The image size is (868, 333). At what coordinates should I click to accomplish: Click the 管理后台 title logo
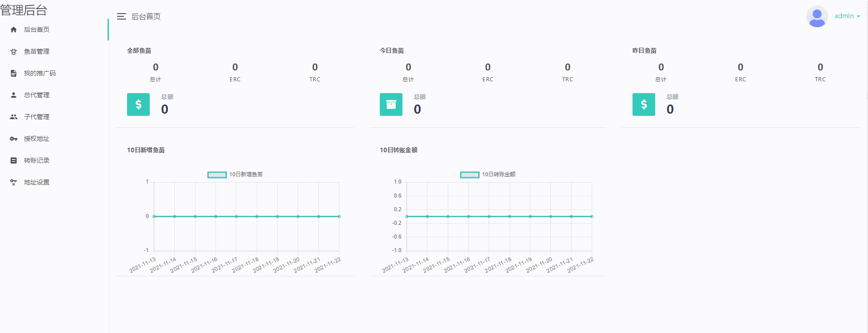[x=24, y=10]
